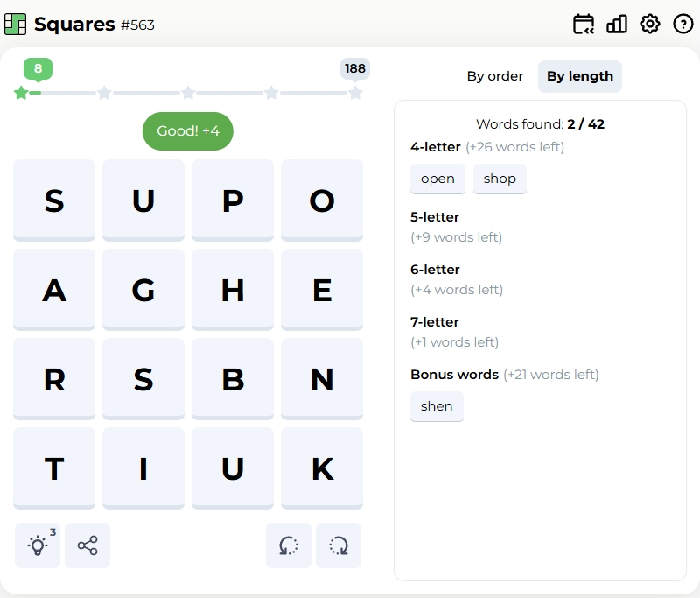Image resolution: width=700 pixels, height=598 pixels.
Task: Switch to the By length tab
Action: [580, 76]
